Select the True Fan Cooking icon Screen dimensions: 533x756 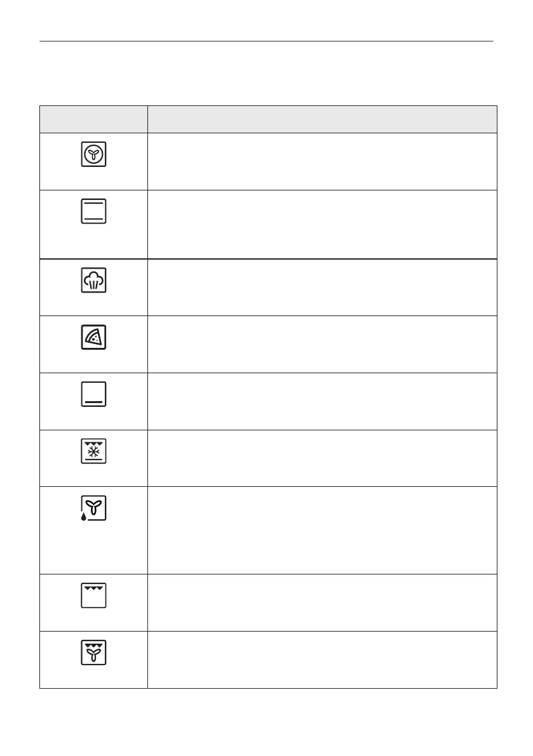point(93,154)
